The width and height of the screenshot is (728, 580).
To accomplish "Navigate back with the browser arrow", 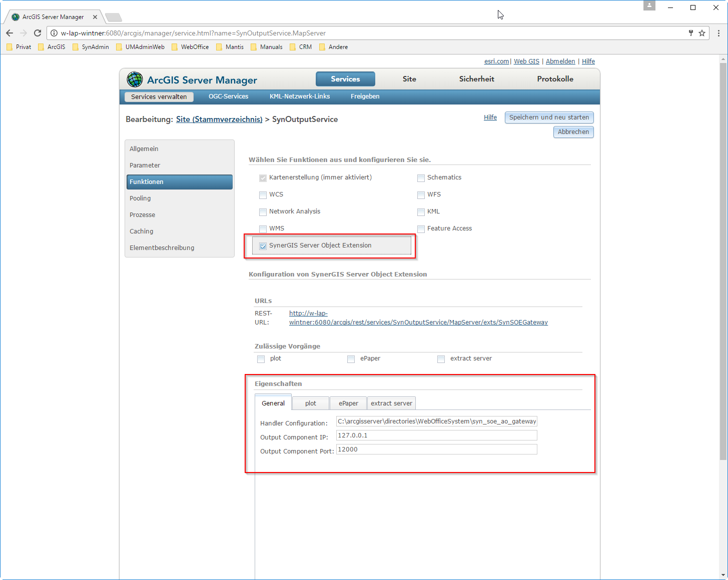I will click(x=10, y=33).
